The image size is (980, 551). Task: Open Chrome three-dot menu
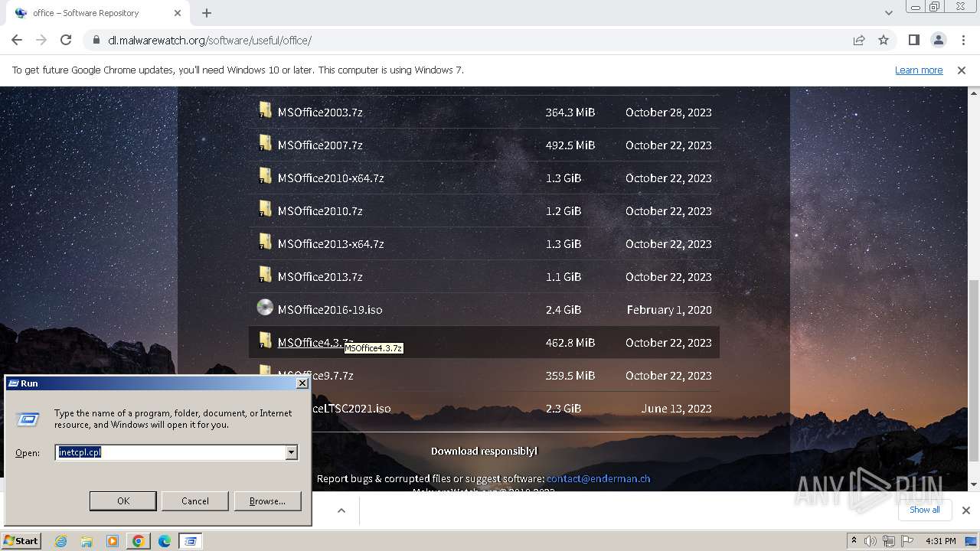[962, 40]
